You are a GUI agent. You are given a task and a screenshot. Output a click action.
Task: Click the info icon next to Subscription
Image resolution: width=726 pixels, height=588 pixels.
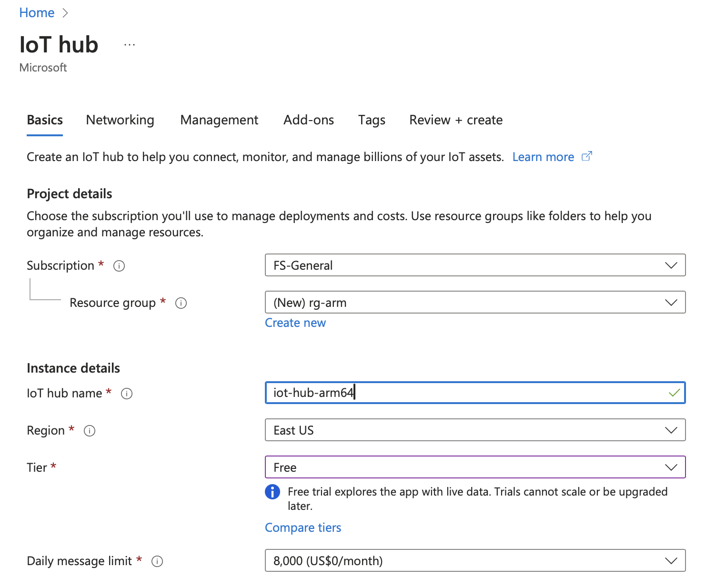click(119, 266)
